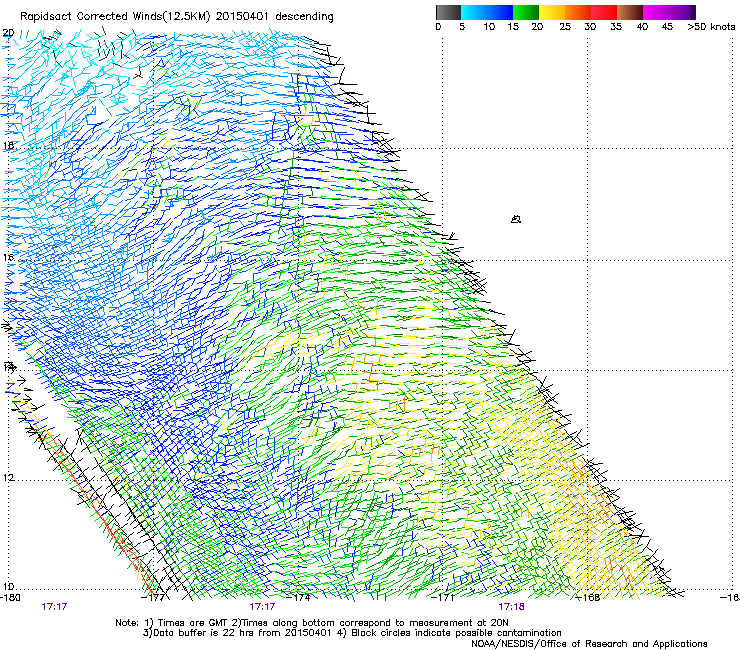Click the '35' label under the color scale
The width and height of the screenshot is (740, 650).
point(616,27)
